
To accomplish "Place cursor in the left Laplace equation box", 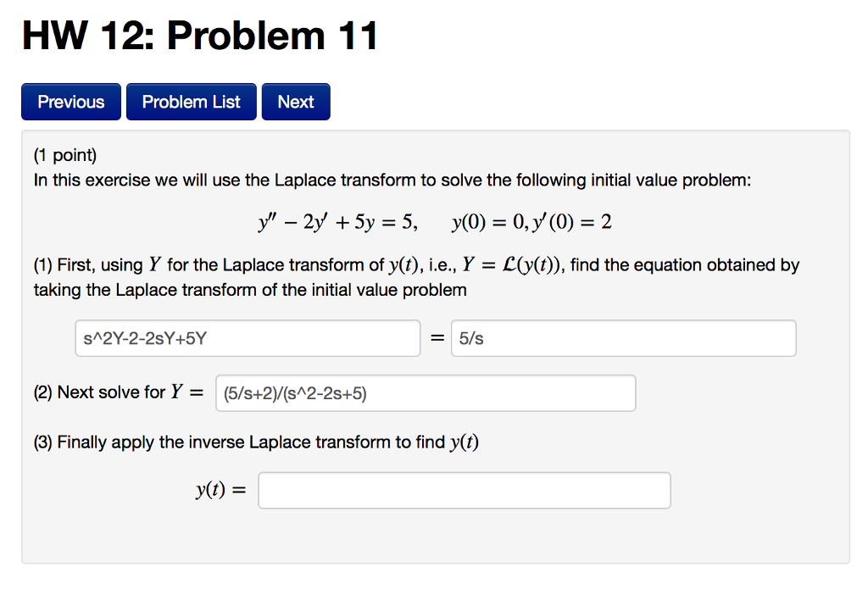I will click(247, 337).
